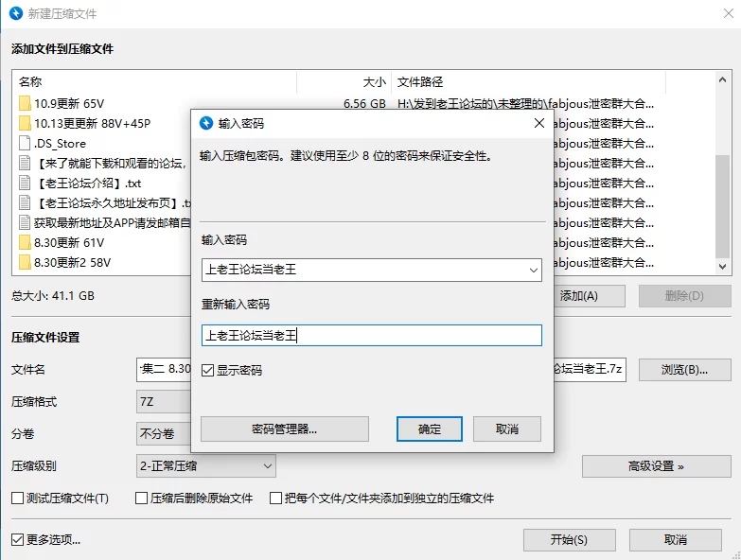Click the file list scroll up arrow

[722, 79]
